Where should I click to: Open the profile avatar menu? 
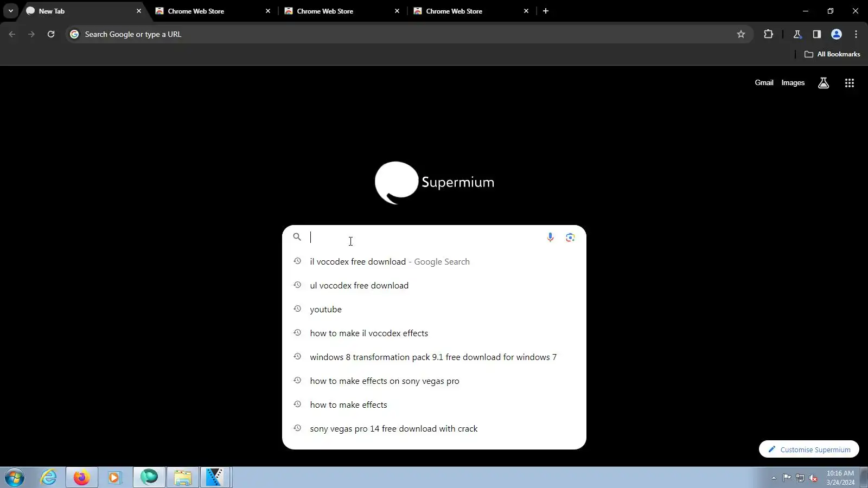tap(837, 34)
